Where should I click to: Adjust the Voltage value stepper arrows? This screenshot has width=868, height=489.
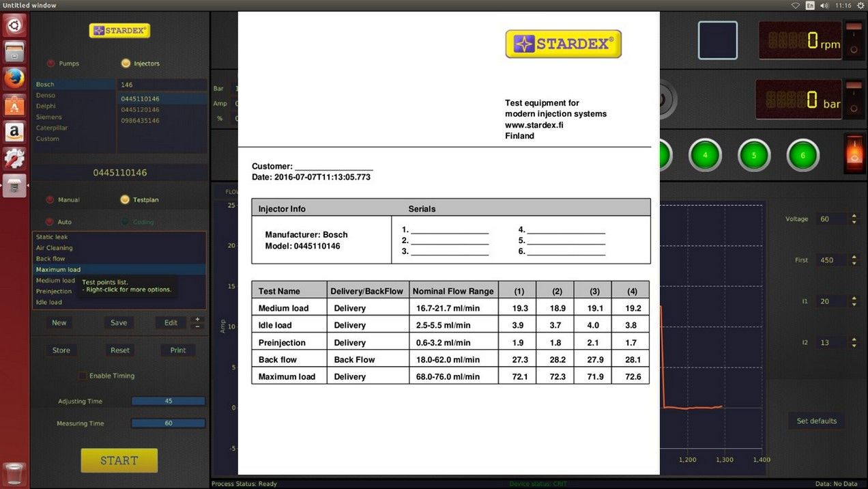point(854,219)
